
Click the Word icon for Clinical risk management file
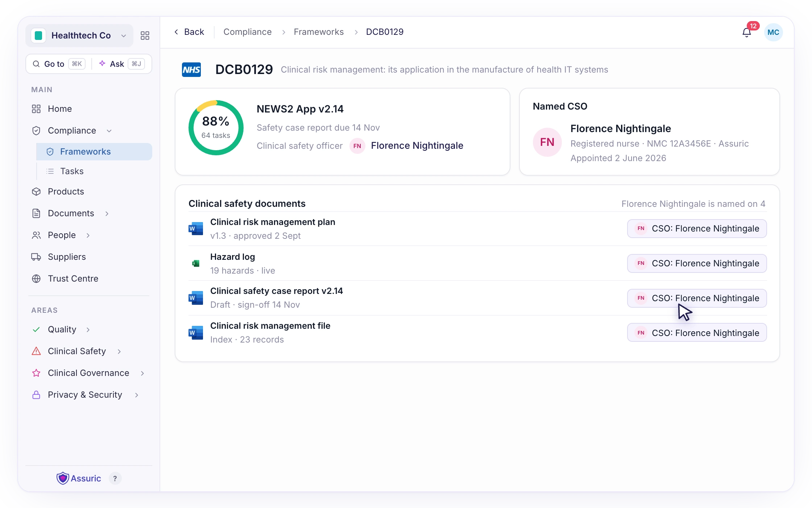pyautogui.click(x=196, y=333)
